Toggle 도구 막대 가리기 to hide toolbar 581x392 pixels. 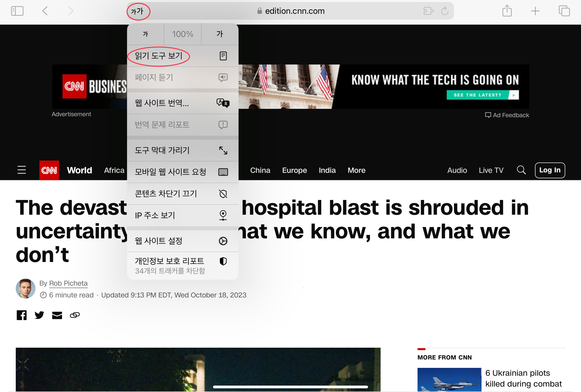pos(182,150)
